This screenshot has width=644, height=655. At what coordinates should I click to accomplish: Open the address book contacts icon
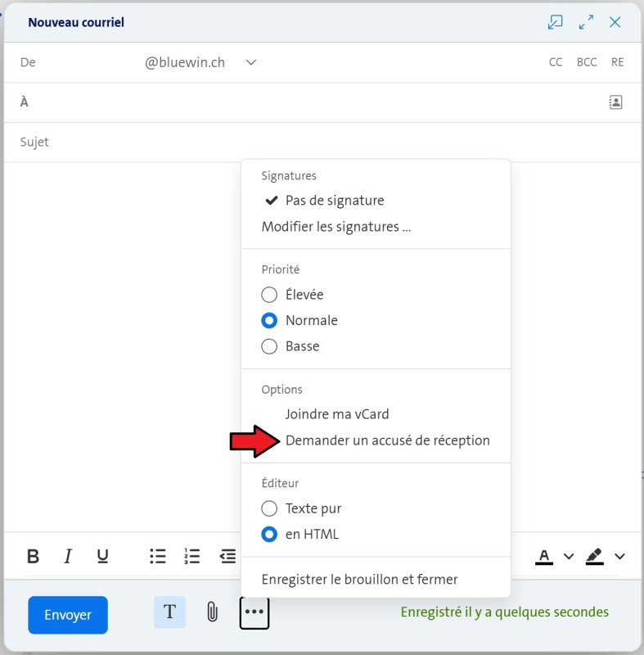click(615, 102)
